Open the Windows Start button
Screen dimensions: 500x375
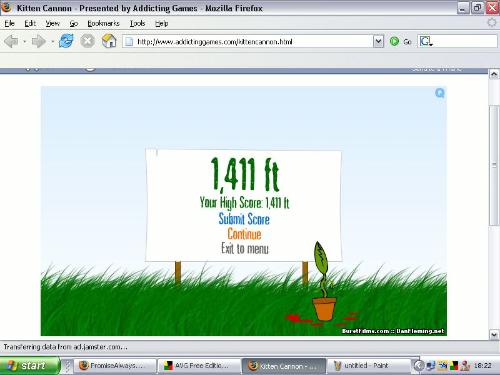(29, 366)
